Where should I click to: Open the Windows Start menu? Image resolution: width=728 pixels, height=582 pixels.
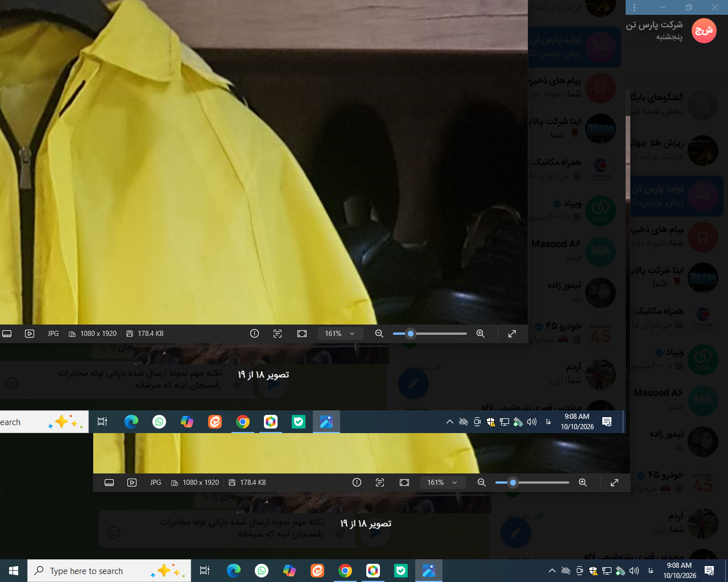[14, 571]
